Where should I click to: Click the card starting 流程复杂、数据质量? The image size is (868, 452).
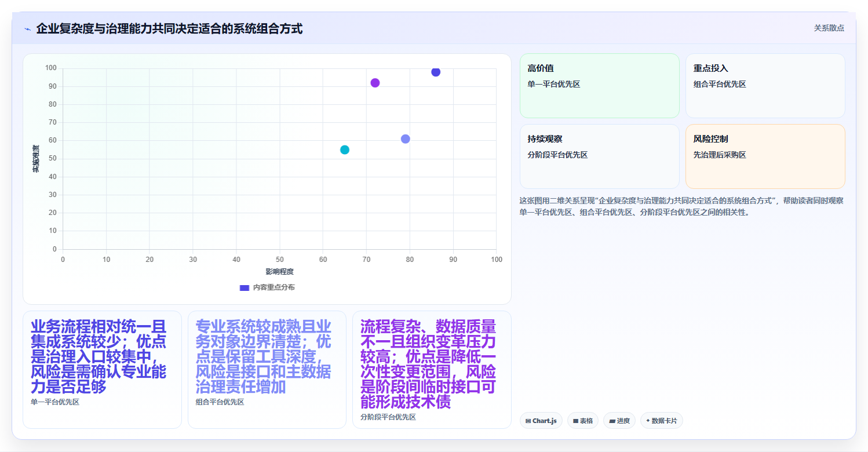click(x=432, y=370)
